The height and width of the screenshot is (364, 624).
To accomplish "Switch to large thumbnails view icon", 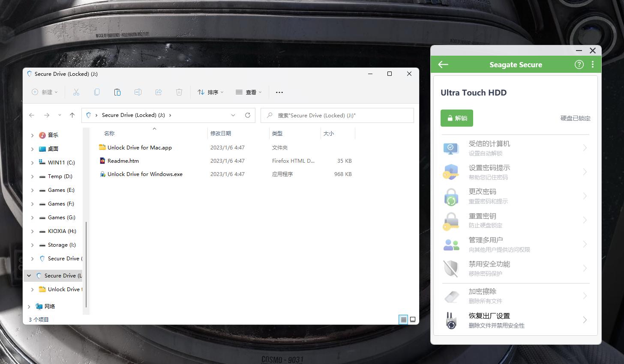I will coord(413,319).
